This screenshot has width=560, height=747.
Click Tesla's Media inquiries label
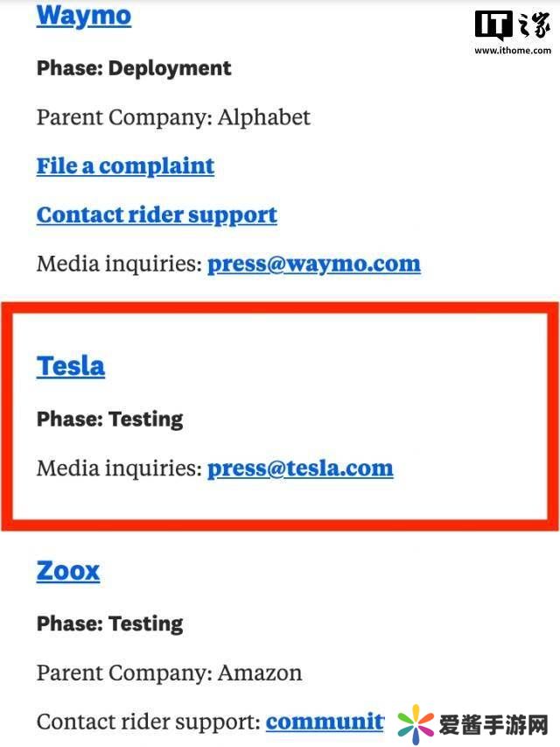pos(119,469)
